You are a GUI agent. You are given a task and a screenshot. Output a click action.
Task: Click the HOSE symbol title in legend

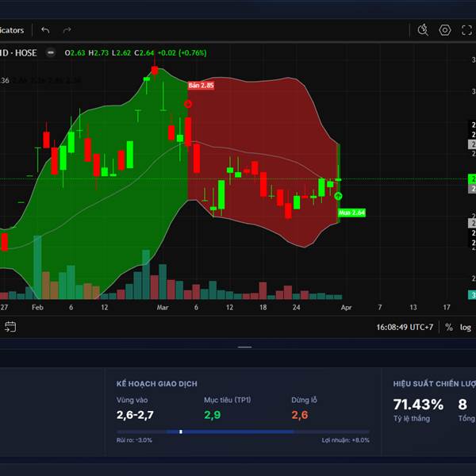click(x=20, y=53)
